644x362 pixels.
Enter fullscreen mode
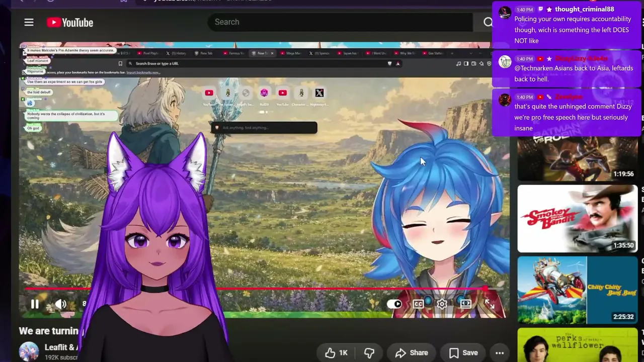(490, 304)
